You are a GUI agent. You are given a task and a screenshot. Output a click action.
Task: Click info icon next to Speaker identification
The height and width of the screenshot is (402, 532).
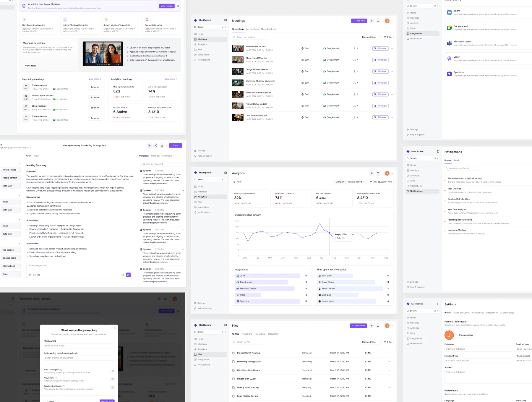click(x=64, y=386)
